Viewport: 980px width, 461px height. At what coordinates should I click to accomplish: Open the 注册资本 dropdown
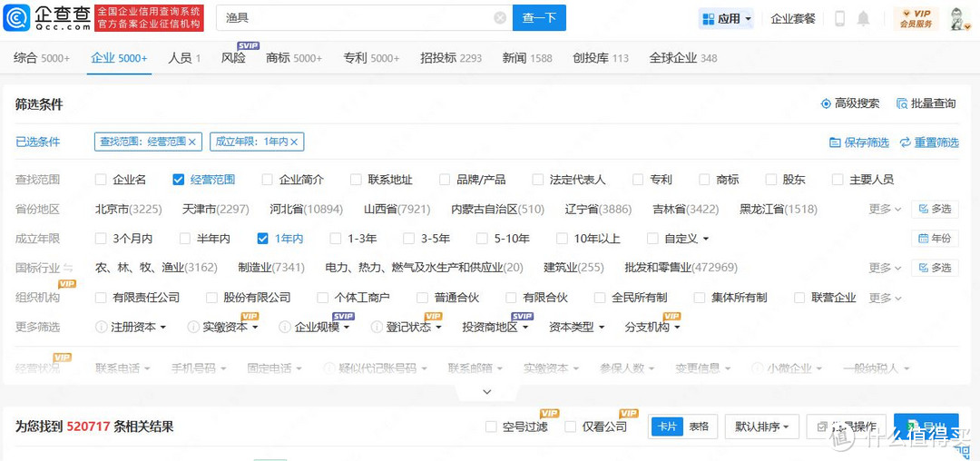[x=138, y=327]
